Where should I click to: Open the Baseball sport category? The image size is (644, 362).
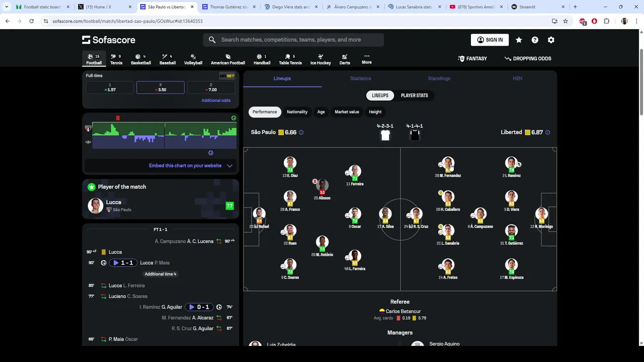click(x=168, y=59)
